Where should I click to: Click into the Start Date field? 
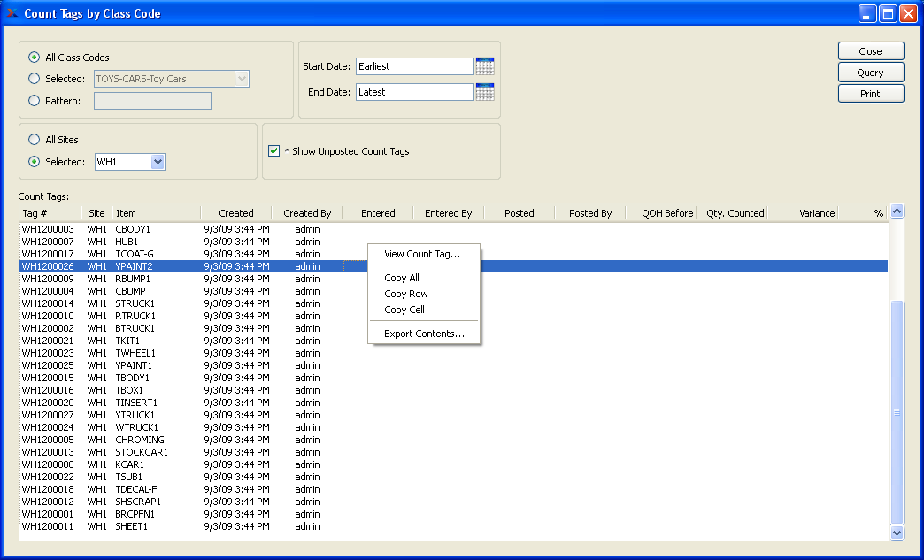pyautogui.click(x=414, y=66)
